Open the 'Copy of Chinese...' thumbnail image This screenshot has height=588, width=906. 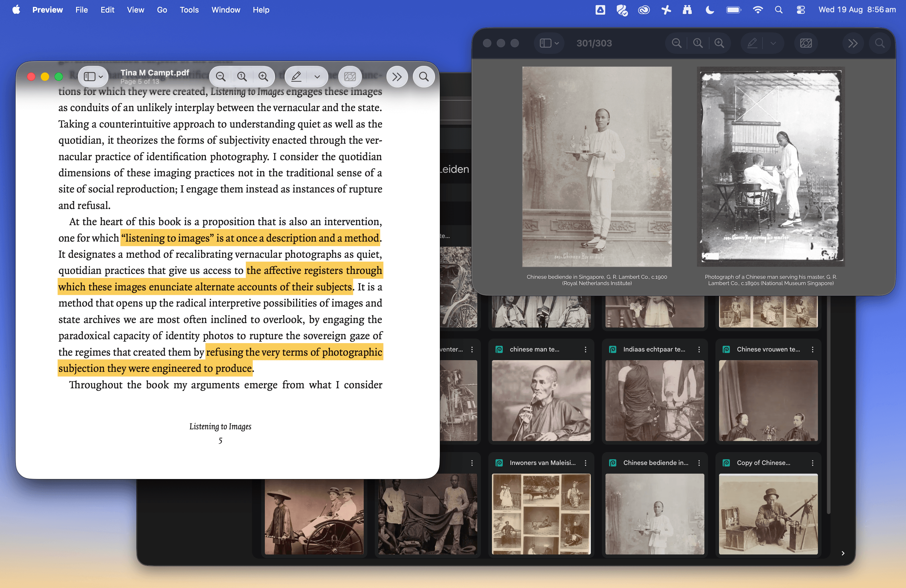coord(768,514)
